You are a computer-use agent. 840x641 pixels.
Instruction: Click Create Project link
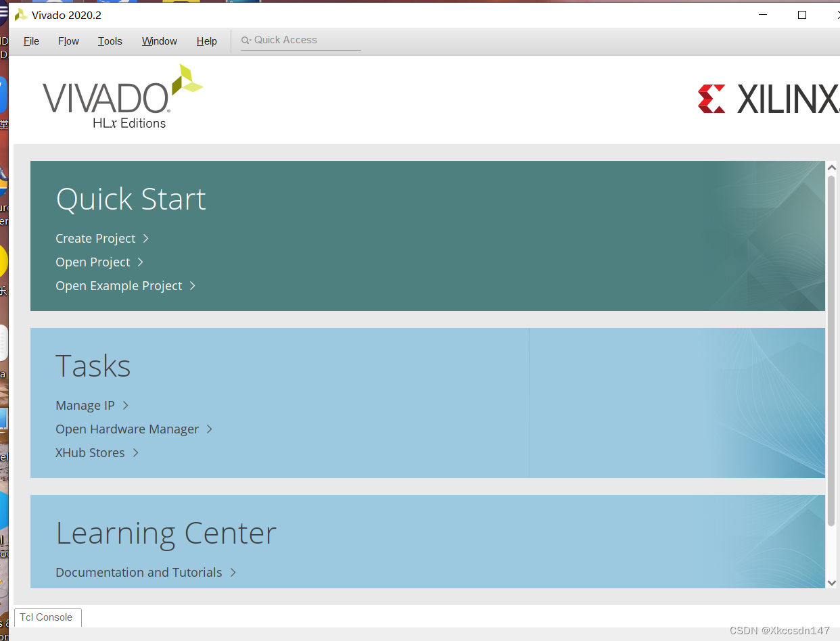point(95,239)
